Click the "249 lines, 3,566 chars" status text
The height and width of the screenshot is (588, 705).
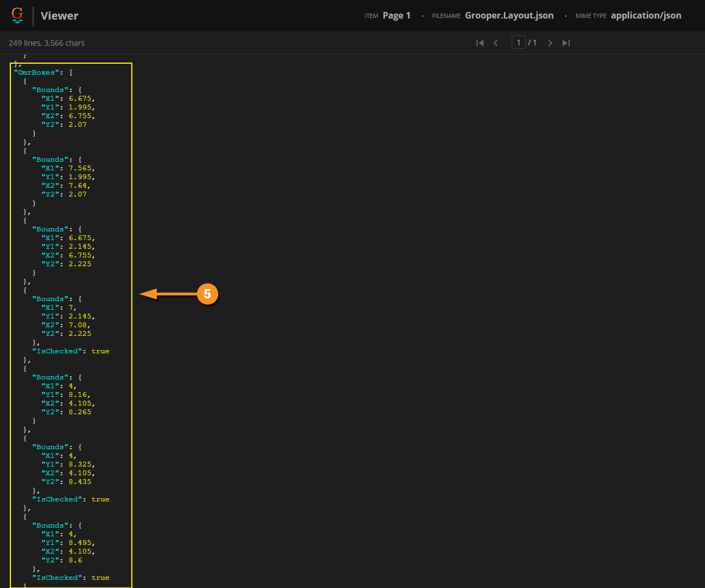tap(47, 43)
